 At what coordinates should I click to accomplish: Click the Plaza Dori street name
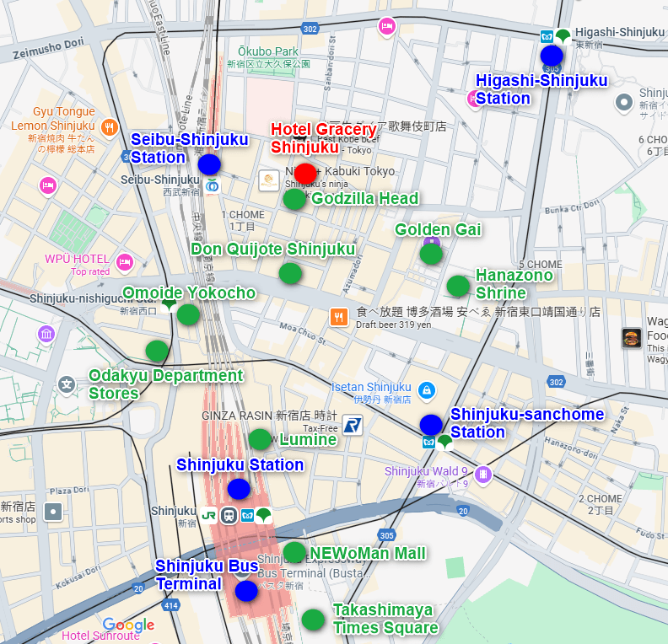[x=69, y=491]
